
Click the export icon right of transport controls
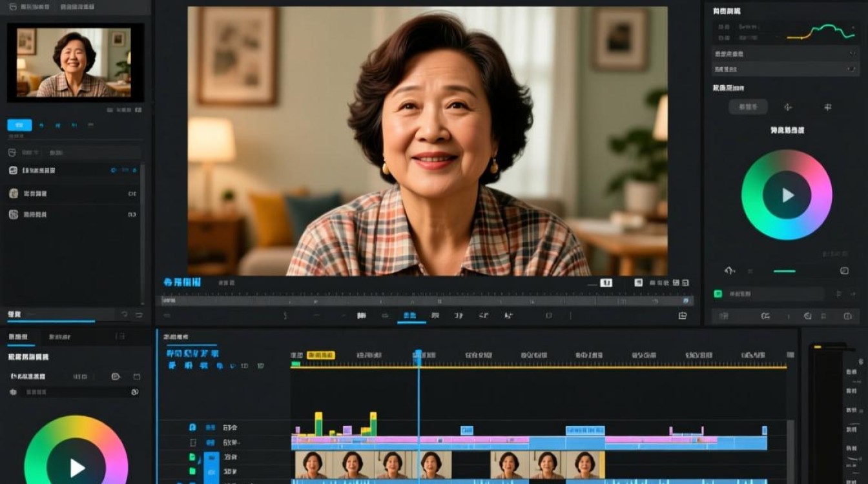(x=683, y=316)
